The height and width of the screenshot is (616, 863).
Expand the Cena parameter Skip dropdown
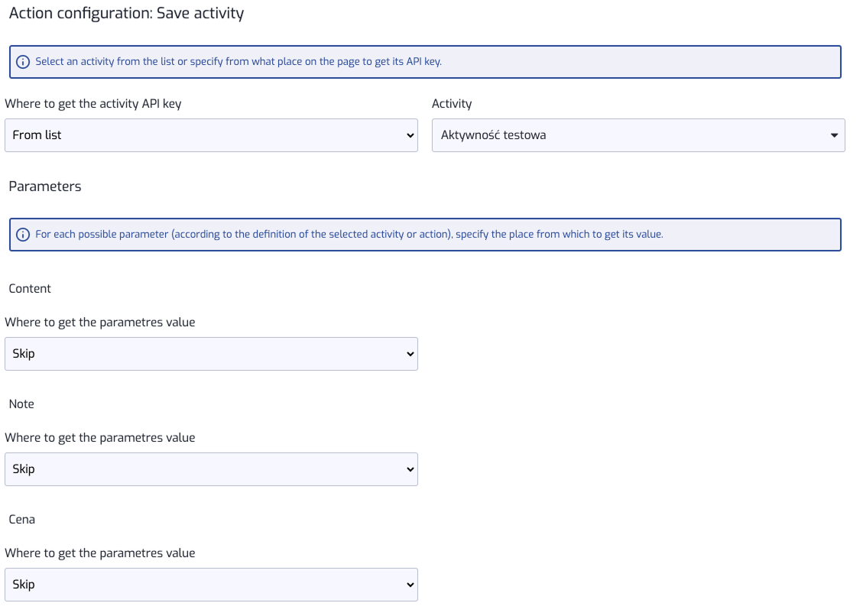click(211, 585)
